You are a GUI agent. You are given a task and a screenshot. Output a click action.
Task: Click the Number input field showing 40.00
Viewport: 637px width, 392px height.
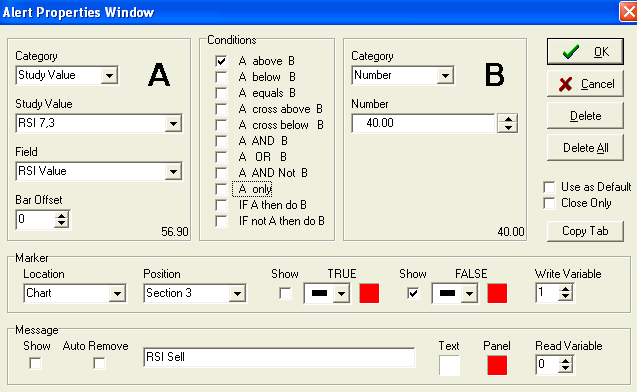pyautogui.click(x=424, y=123)
